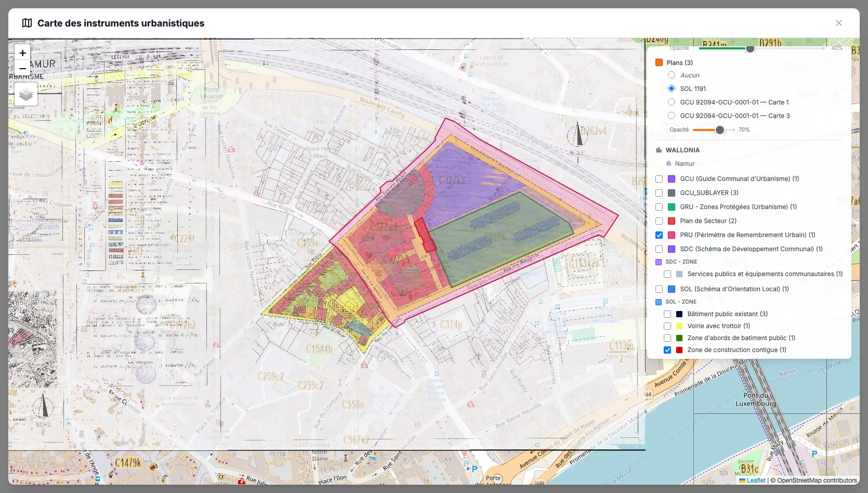The image size is (868, 493).
Task: Select the SOL 1191 plan radio
Action: pos(672,88)
